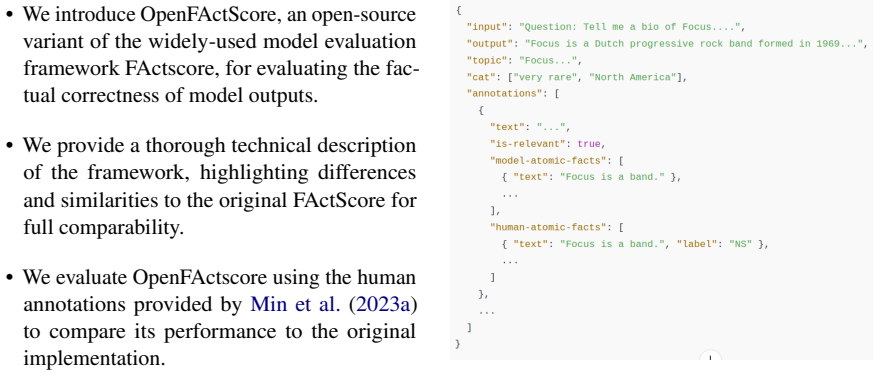Click the word OpenFActScore in the first bullet
This screenshot has height=376, width=873.
tap(209, 14)
